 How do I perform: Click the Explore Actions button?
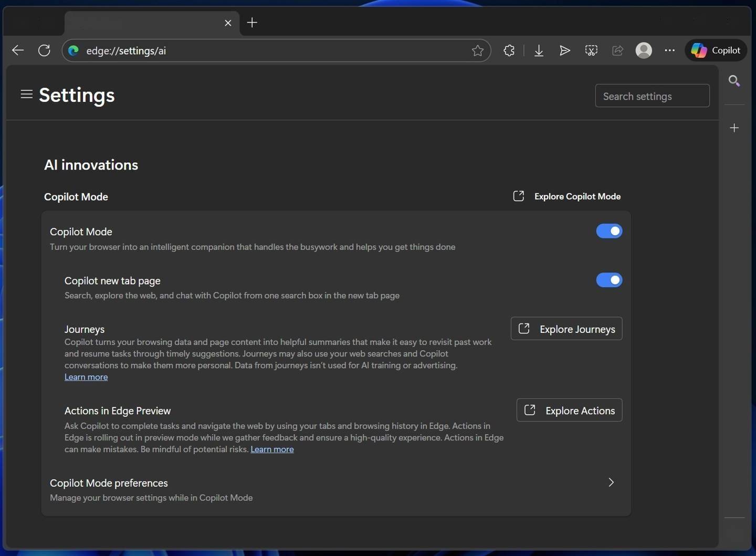tap(569, 411)
